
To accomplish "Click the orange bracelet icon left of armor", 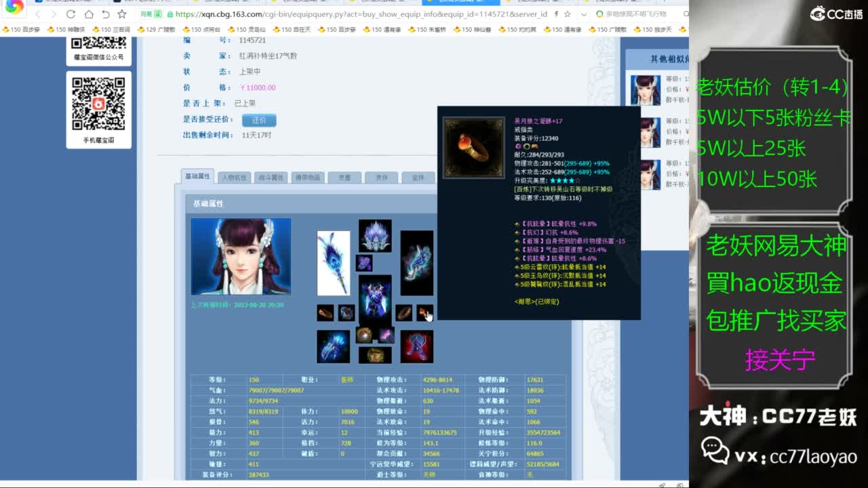I will 325,313.
